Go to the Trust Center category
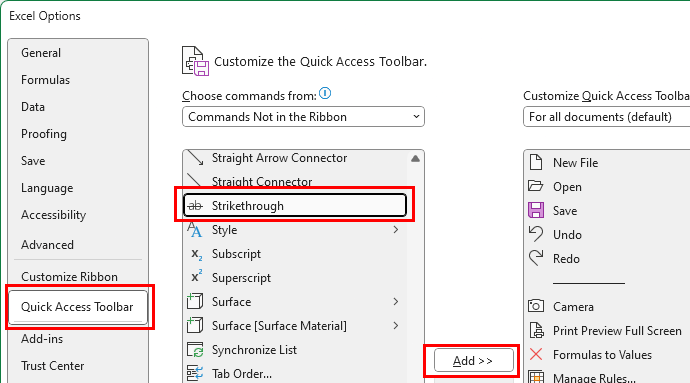The height and width of the screenshot is (383, 690). pyautogui.click(x=52, y=366)
